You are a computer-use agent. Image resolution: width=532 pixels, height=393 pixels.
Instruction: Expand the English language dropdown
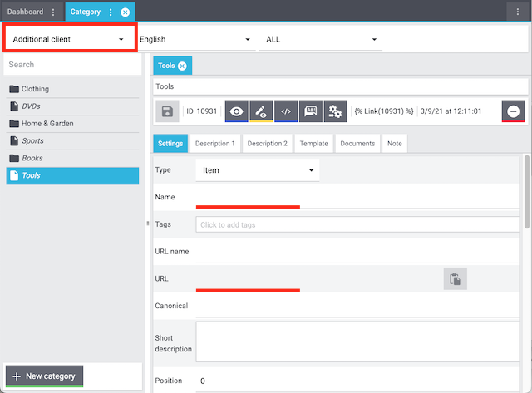[x=195, y=39]
